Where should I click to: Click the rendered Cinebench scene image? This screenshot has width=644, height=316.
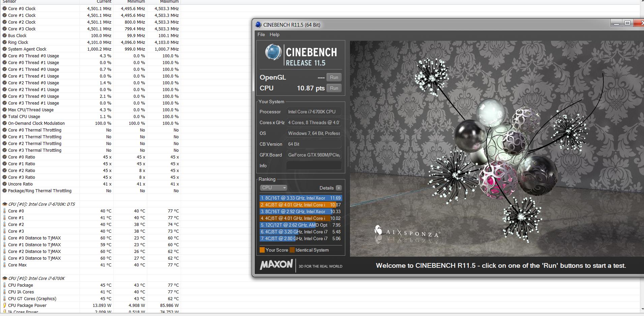(497, 149)
